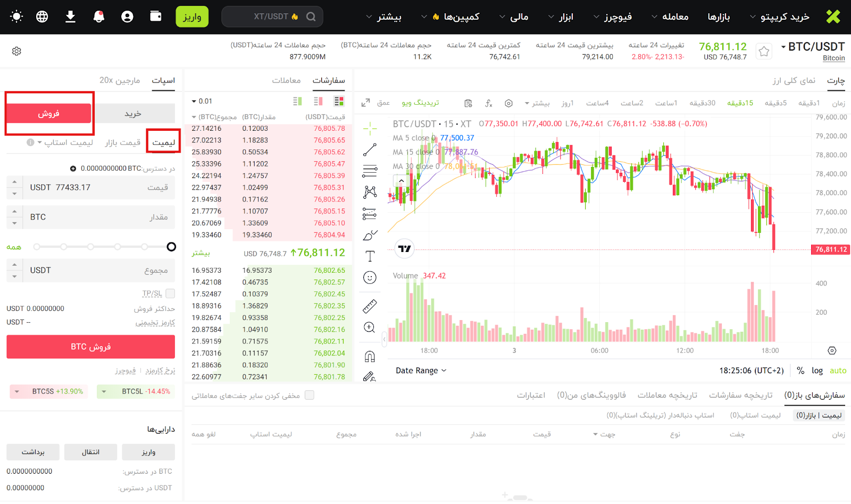Click the amount percentage slider handle
851x504 pixels.
pyautogui.click(x=171, y=247)
